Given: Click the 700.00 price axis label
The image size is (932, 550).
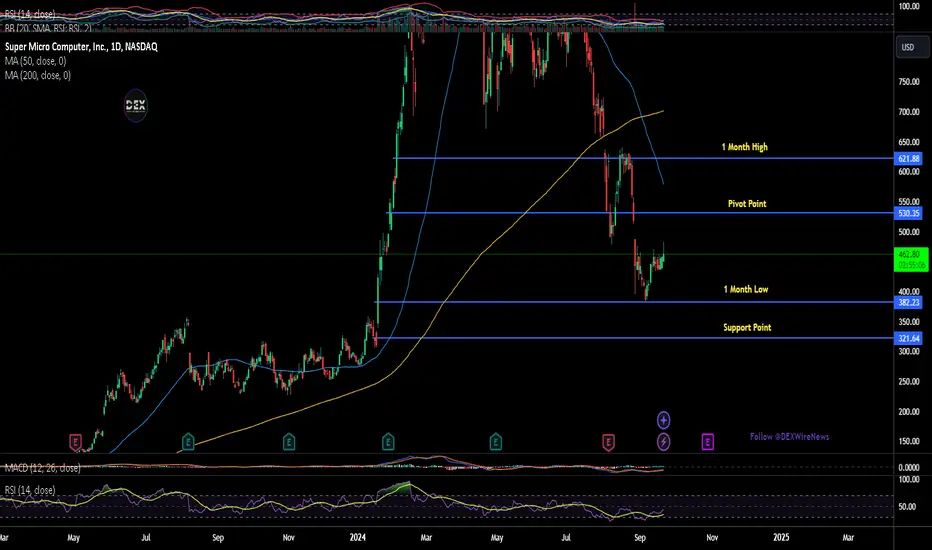Looking at the screenshot, I should (x=909, y=112).
